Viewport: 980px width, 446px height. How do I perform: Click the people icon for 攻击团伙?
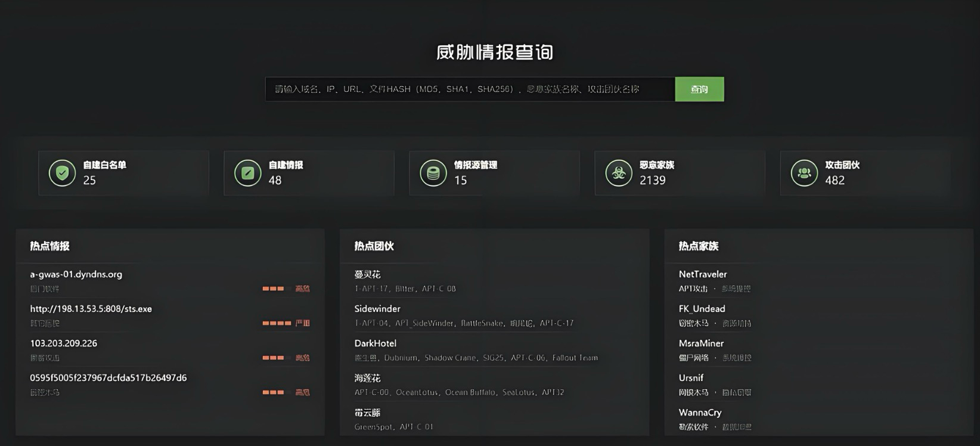804,173
